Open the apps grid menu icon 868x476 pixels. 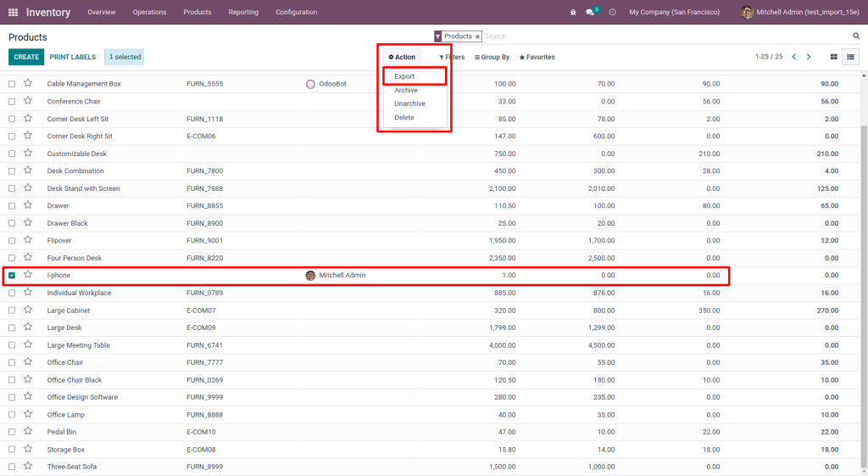click(x=13, y=12)
